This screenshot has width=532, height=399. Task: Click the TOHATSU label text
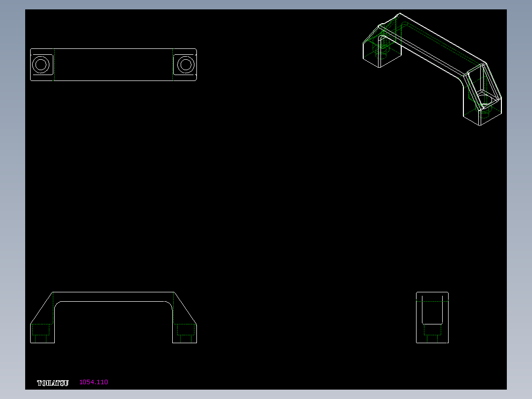[x=53, y=383]
